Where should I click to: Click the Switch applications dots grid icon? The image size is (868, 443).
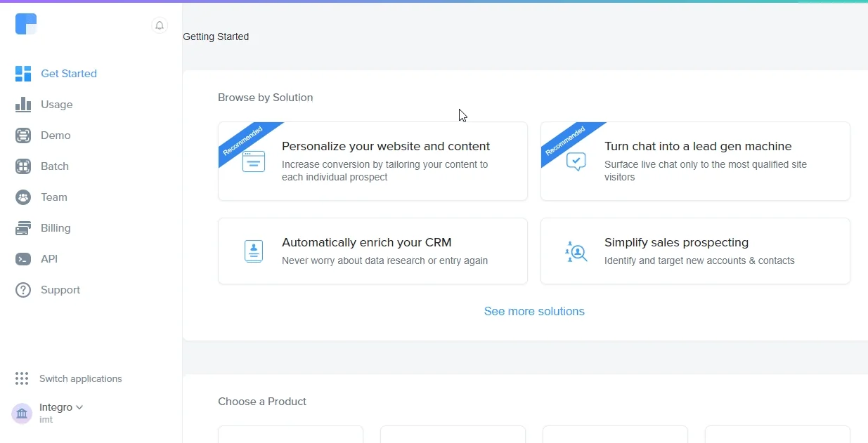(x=22, y=378)
